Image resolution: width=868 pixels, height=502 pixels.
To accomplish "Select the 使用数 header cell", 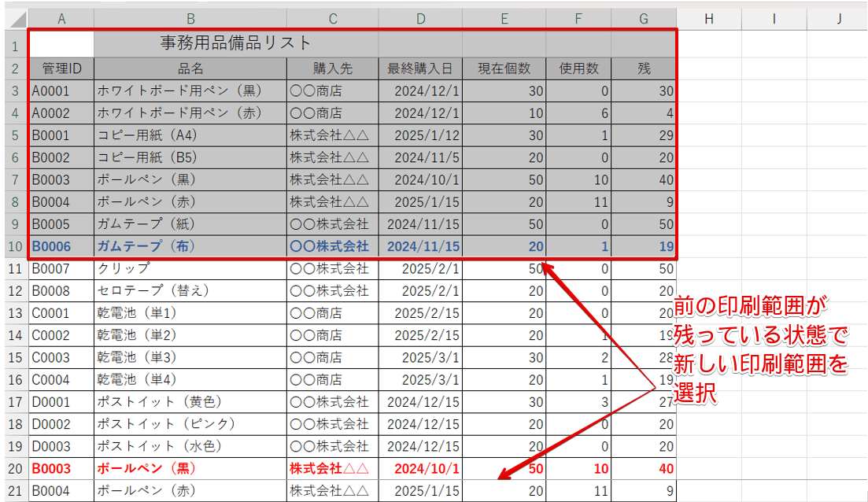I will [x=578, y=68].
